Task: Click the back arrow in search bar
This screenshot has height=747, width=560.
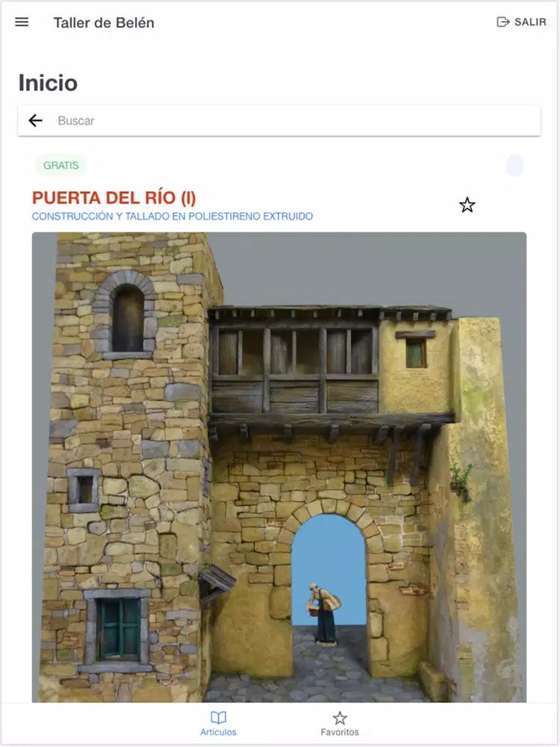Action: (x=36, y=120)
